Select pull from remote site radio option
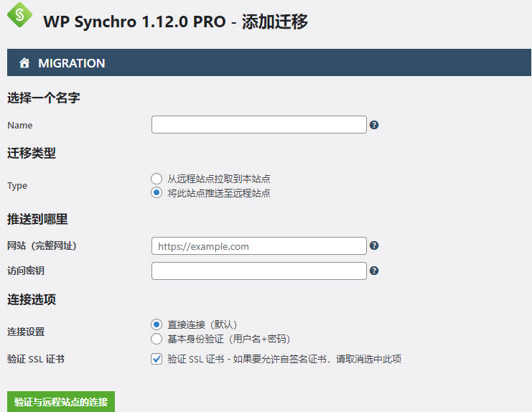The image size is (532, 412). point(157,178)
